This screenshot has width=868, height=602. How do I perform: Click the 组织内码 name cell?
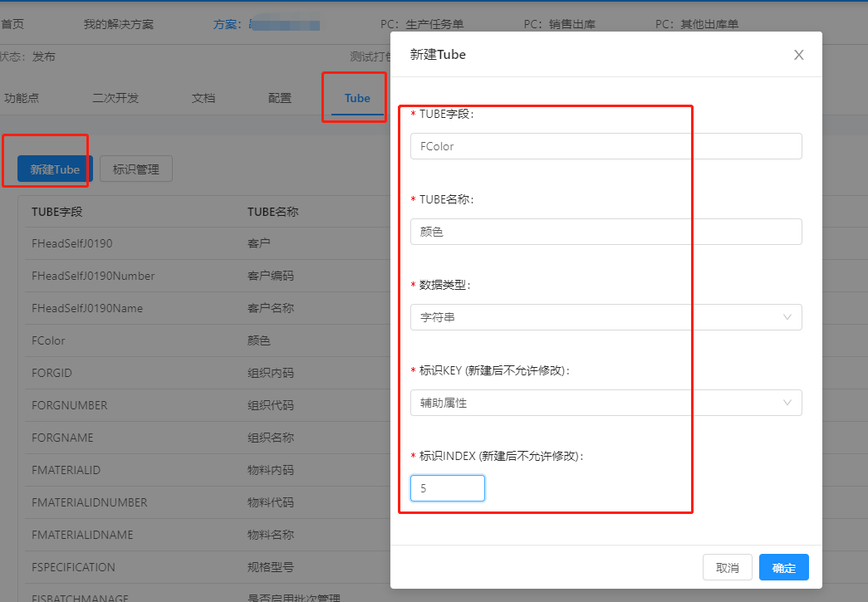click(x=271, y=373)
